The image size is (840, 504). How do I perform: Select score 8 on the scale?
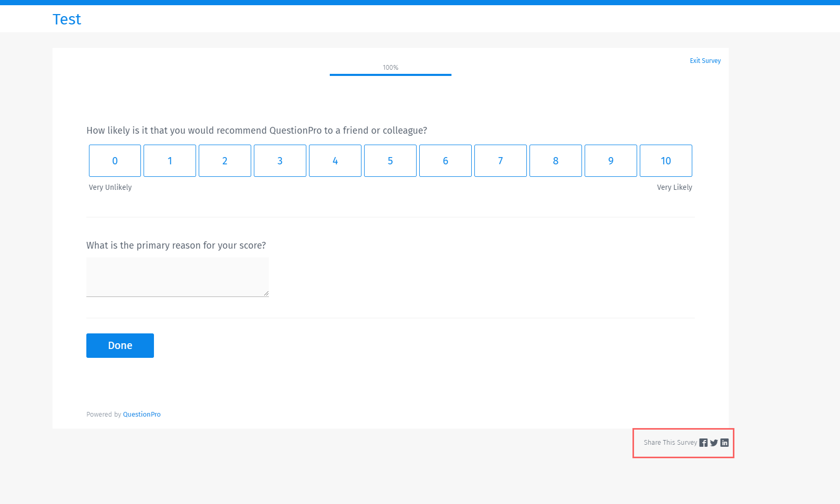pyautogui.click(x=555, y=161)
